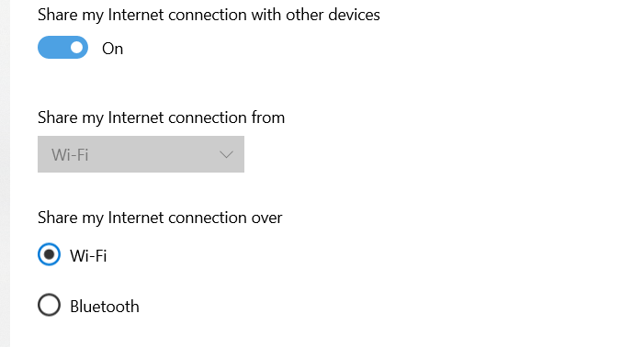
Task: Click the "Share my Internet connection over" label
Action: tap(160, 218)
